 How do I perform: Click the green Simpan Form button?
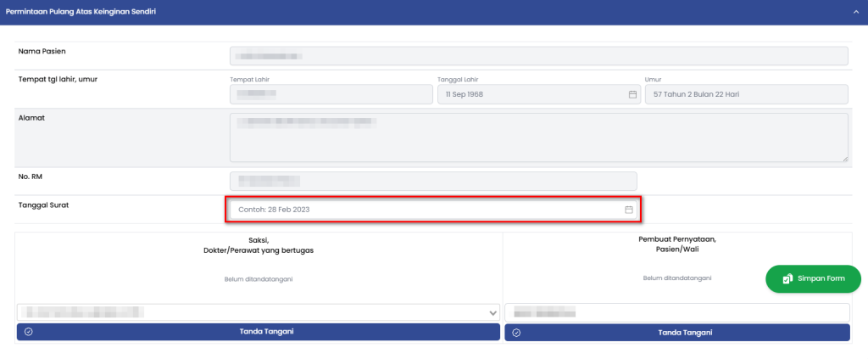(813, 278)
